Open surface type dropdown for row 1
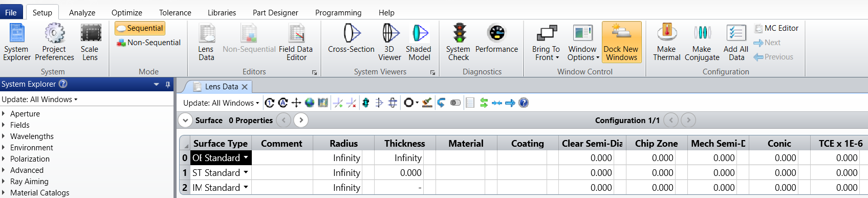Viewport: 868px width, 198px height. click(246, 173)
